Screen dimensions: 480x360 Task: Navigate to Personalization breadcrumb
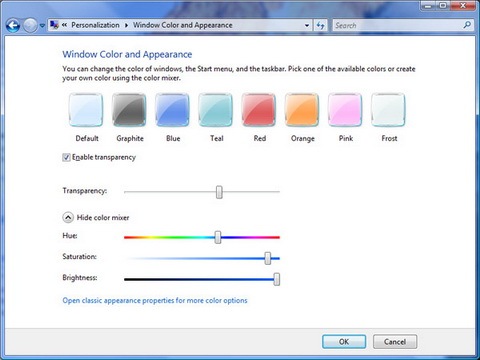(x=95, y=25)
